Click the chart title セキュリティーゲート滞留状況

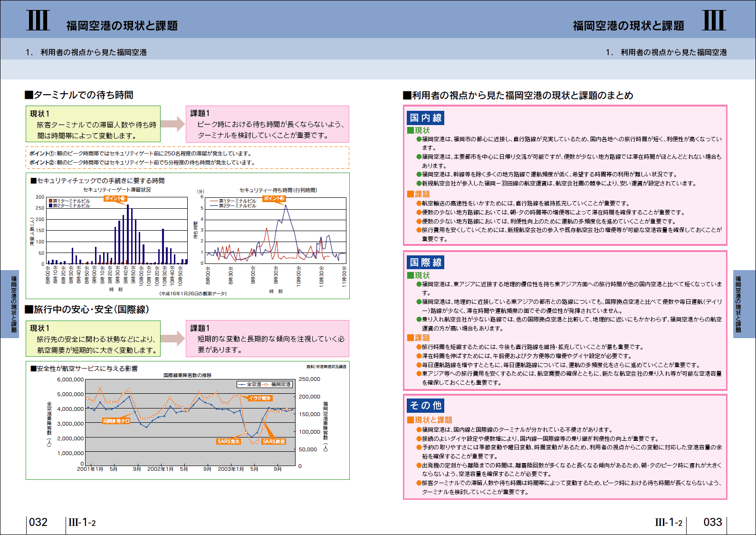[x=117, y=190]
